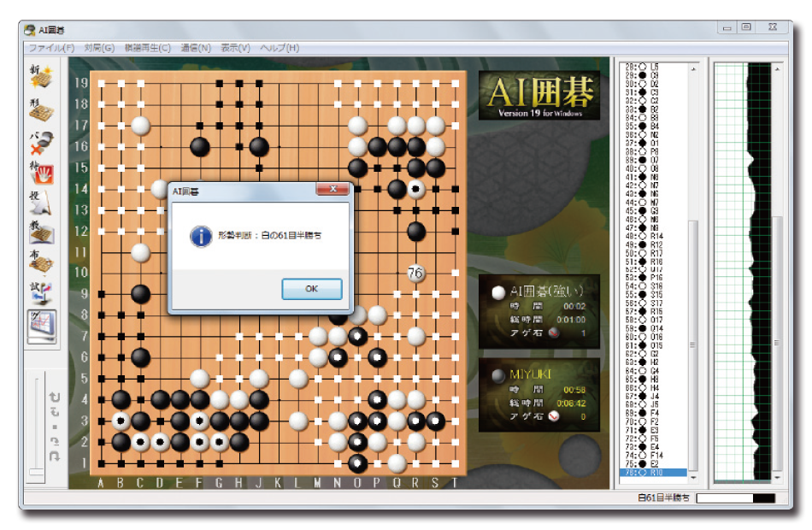The width and height of the screenshot is (812, 530).
Task: Click the graph panel scroll-down arrow
Action: 777,477
